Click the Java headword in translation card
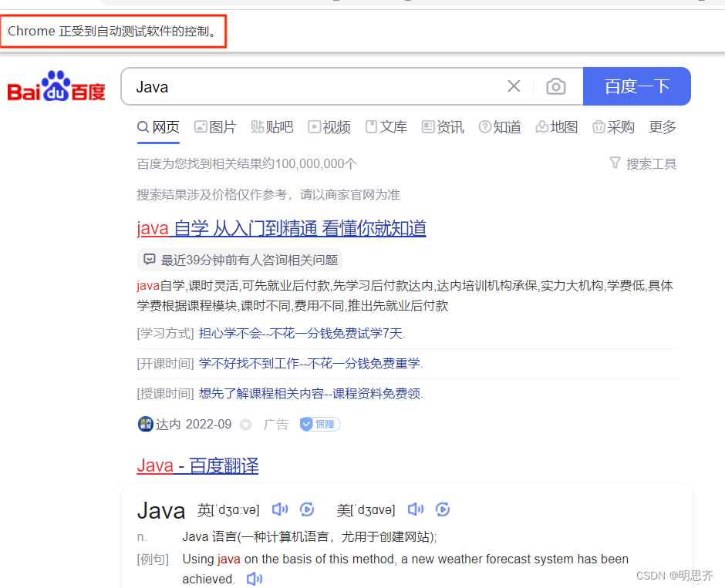 [x=161, y=511]
